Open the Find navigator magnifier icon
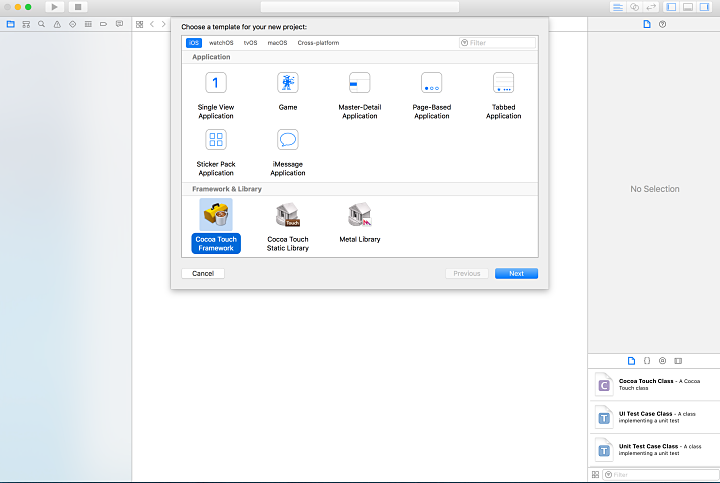The width and height of the screenshot is (720, 483). [x=41, y=24]
